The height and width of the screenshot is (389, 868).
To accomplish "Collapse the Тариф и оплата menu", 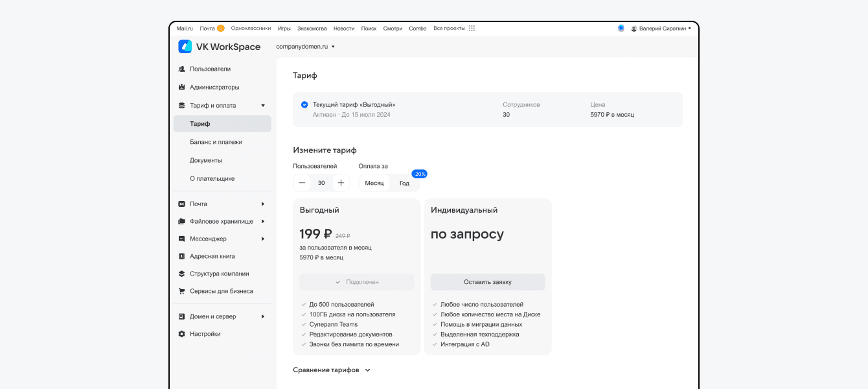I will click(x=263, y=105).
